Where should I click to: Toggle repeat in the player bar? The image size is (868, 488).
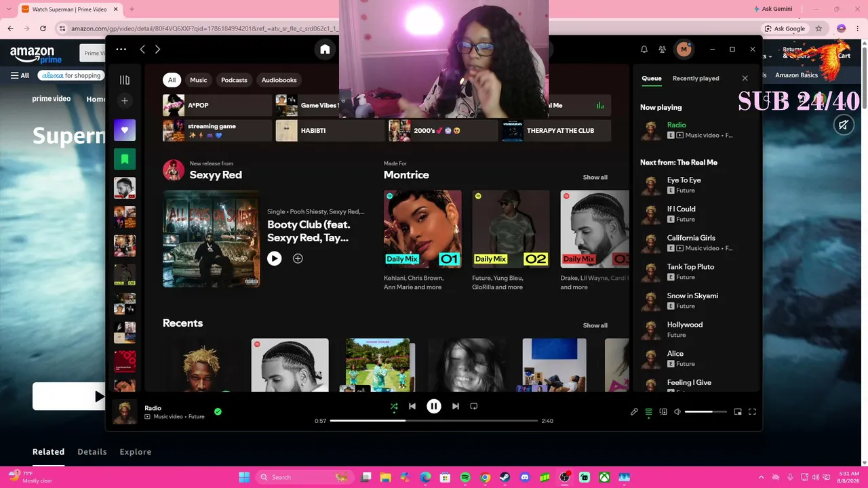[474, 406]
